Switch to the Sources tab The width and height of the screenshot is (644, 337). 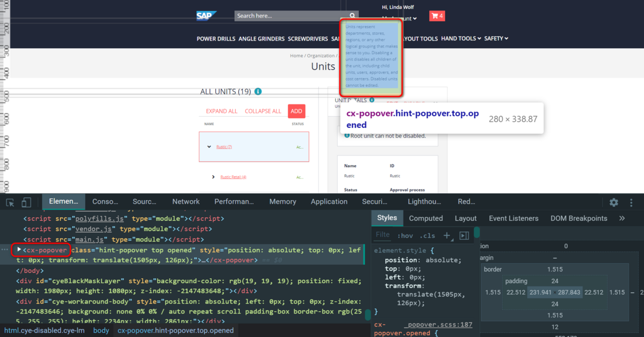144,201
